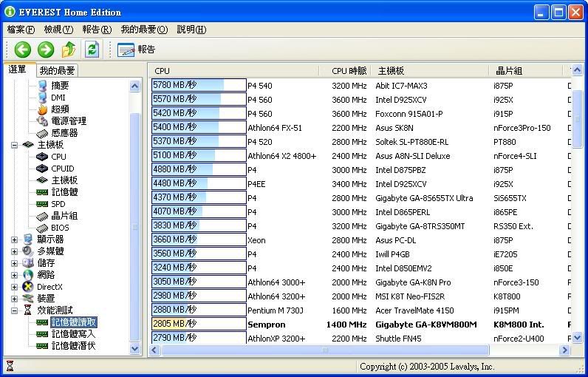Screen dimensions: 588x377
Task: Switch to the 我的最愛 favorites tab
Action: (x=58, y=70)
